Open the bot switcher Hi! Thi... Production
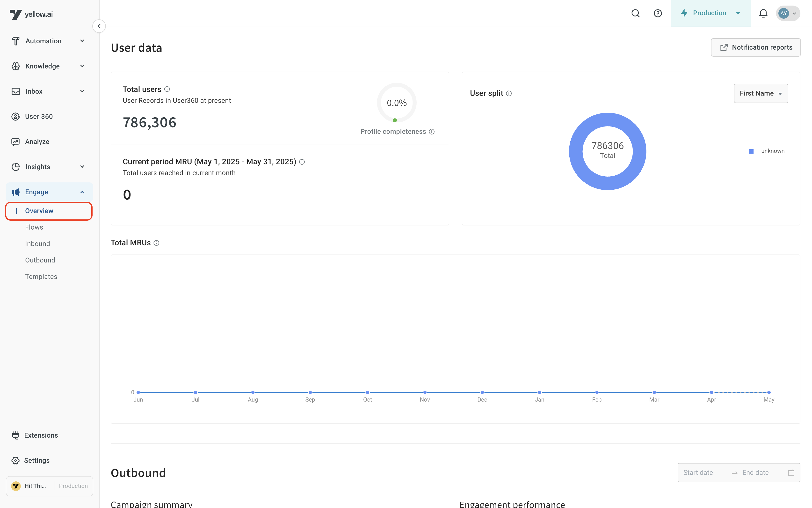The image size is (812, 508). click(49, 486)
